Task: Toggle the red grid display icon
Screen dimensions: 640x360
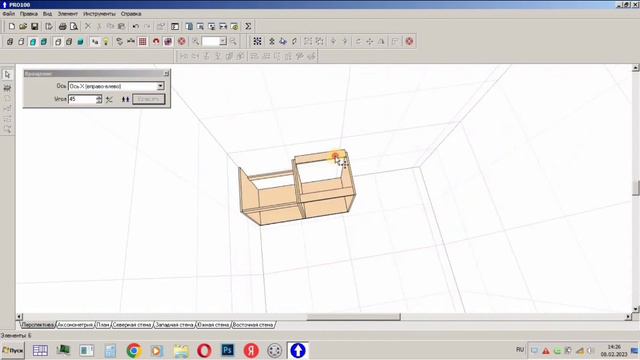Action: point(142,42)
